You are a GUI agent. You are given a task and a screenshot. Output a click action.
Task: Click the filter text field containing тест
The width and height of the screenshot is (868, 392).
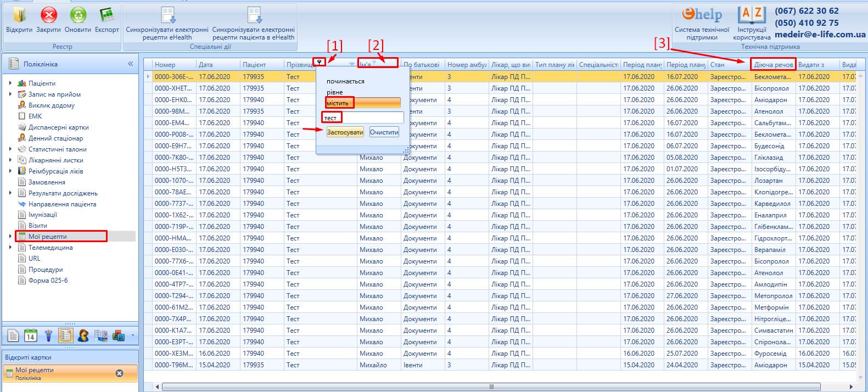[x=362, y=117]
